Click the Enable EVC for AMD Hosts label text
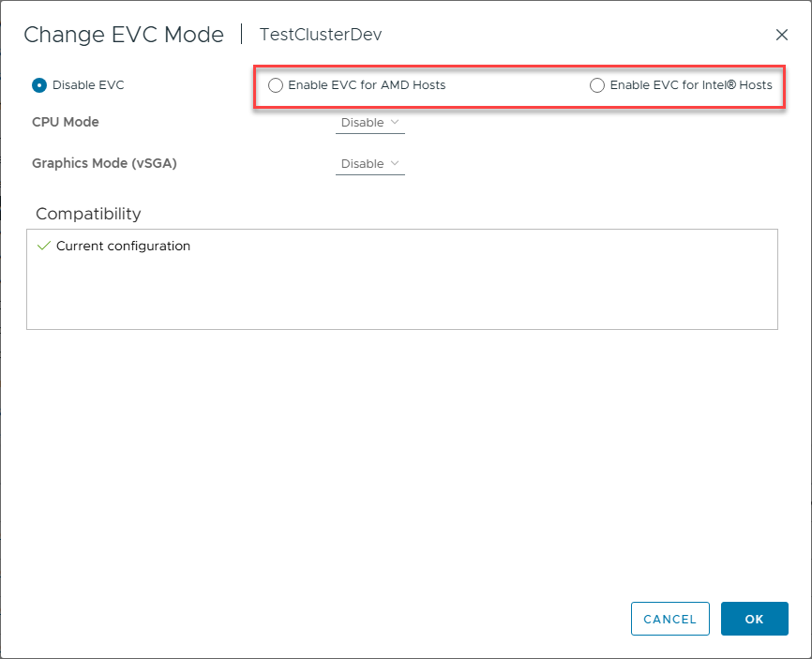 (367, 85)
